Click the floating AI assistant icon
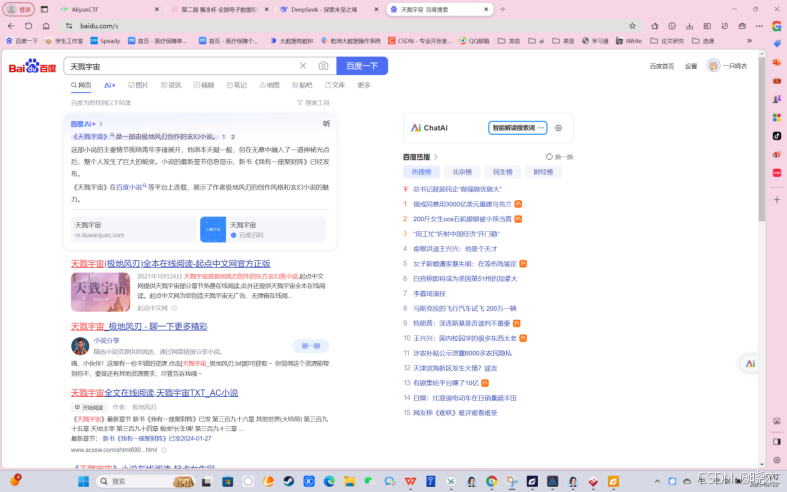 [x=750, y=363]
